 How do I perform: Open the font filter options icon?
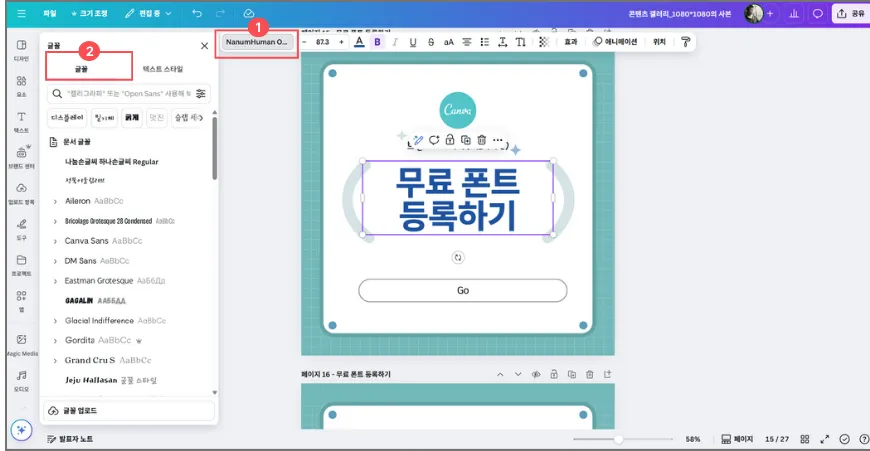(200, 94)
